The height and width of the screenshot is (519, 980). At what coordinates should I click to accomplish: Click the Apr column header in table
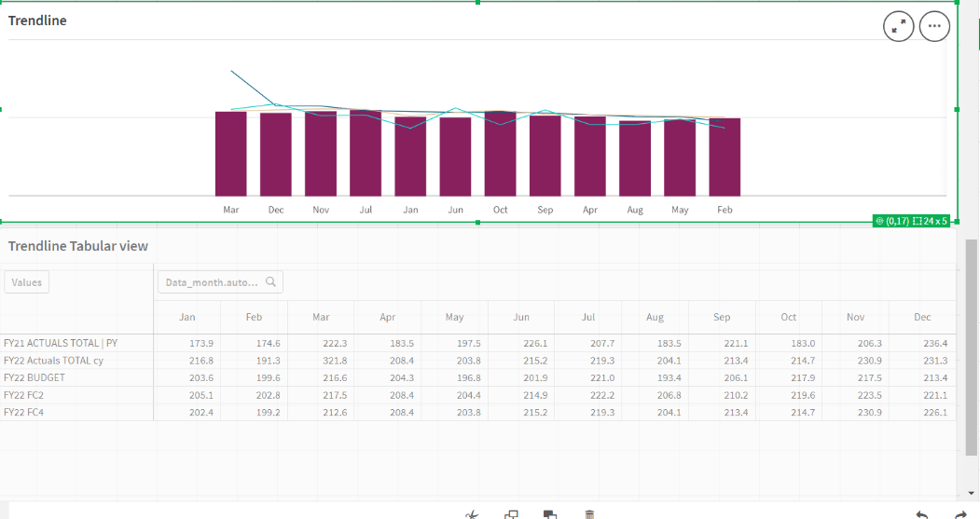coord(388,317)
